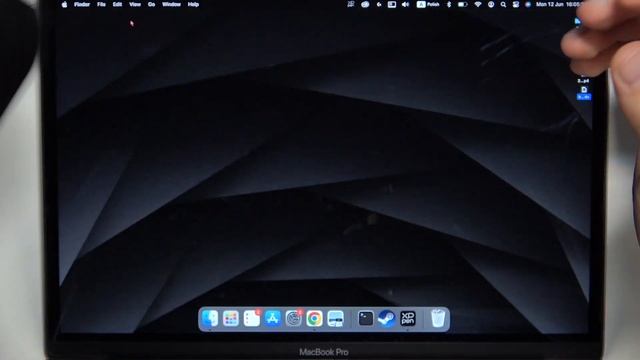
Task: Open the Help menu
Action: click(193, 4)
